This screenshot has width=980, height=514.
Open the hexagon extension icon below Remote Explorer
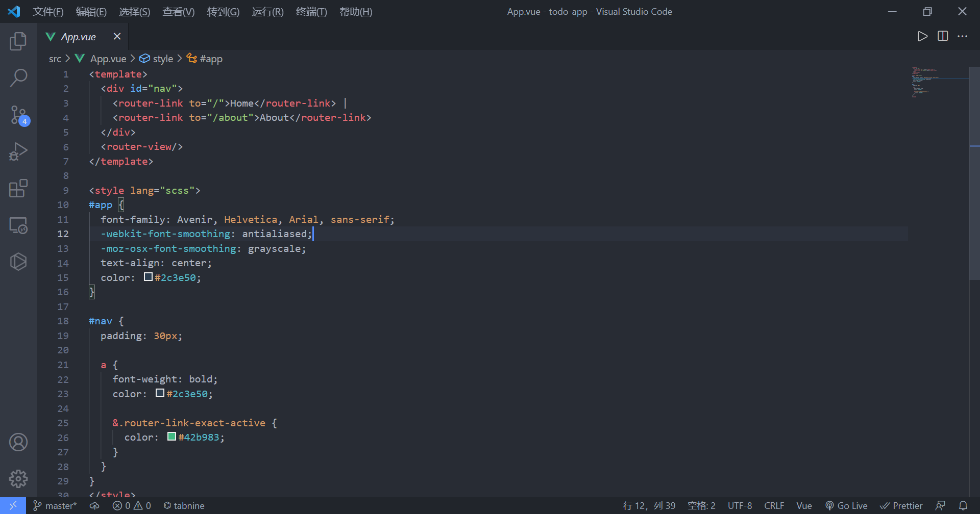(x=18, y=262)
